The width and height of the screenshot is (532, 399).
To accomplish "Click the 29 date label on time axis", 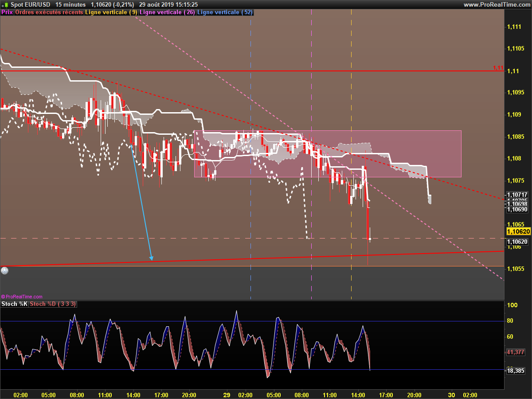I will pos(227,395).
